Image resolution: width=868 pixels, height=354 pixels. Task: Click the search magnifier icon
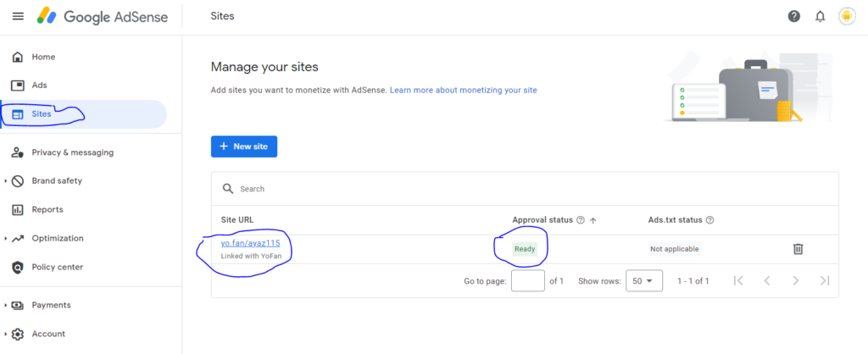click(227, 189)
